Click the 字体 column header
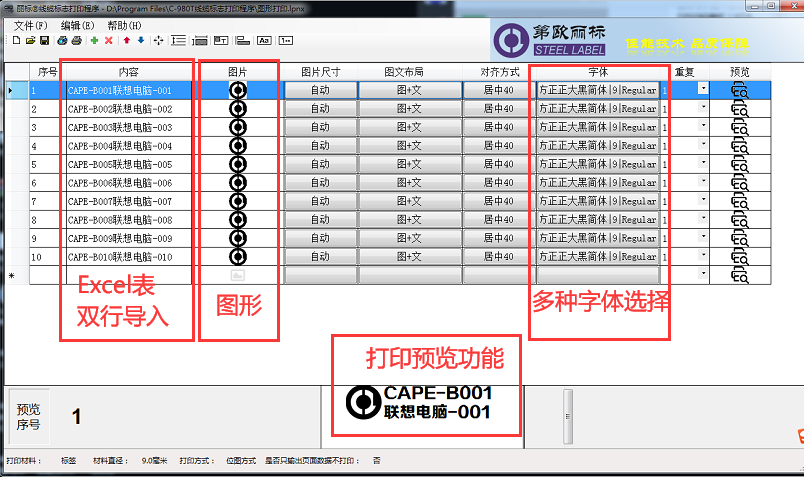This screenshot has height=477, width=804. tap(598, 72)
